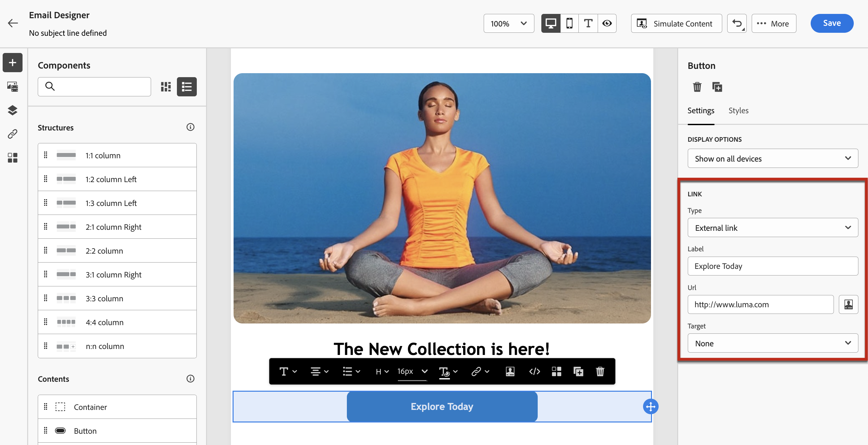Viewport: 868px width, 445px height.
Task: Open the layers navigation tree icon
Action: click(x=13, y=110)
